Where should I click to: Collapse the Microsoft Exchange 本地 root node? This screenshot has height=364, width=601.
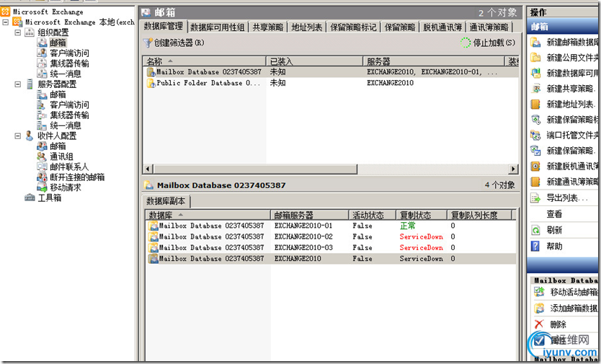pos(5,22)
